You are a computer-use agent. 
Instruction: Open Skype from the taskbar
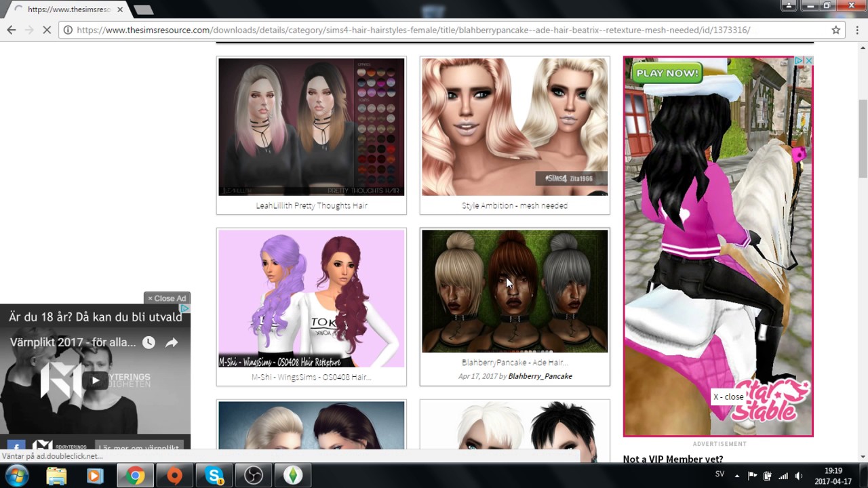[x=214, y=476]
